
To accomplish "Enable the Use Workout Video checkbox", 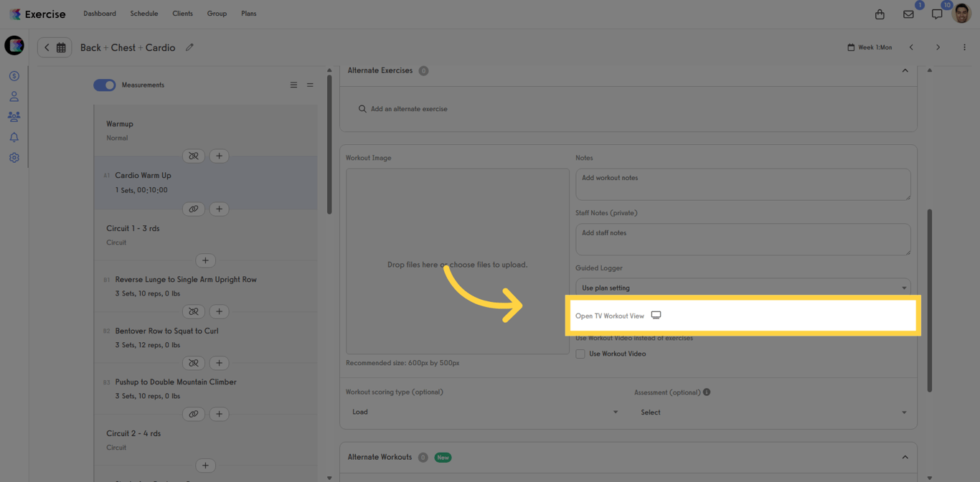I will (580, 354).
